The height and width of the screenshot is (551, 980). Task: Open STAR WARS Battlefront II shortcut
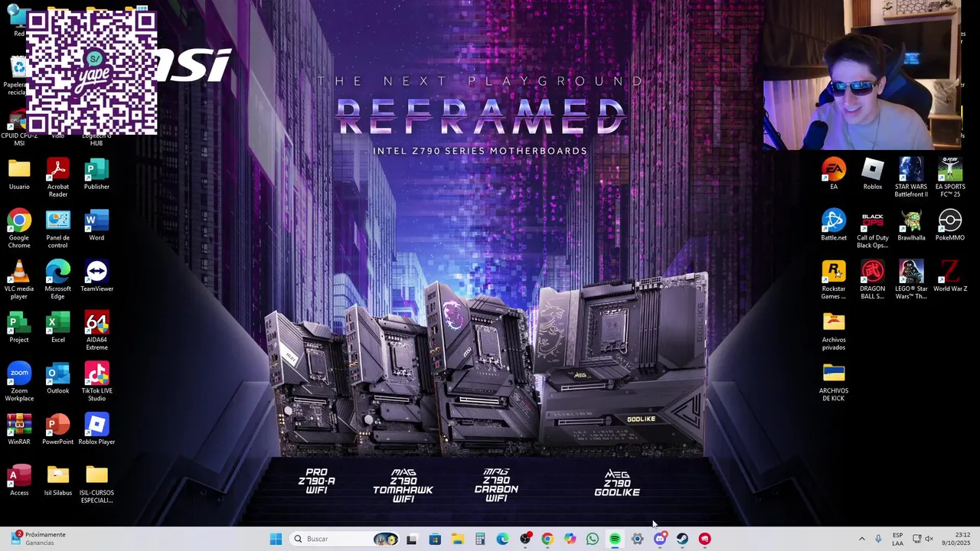(x=911, y=178)
